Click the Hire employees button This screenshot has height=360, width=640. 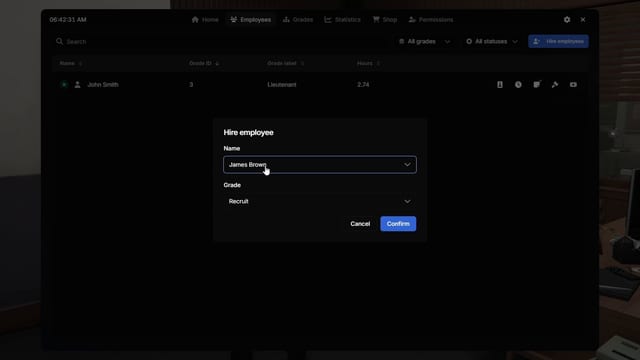point(558,41)
